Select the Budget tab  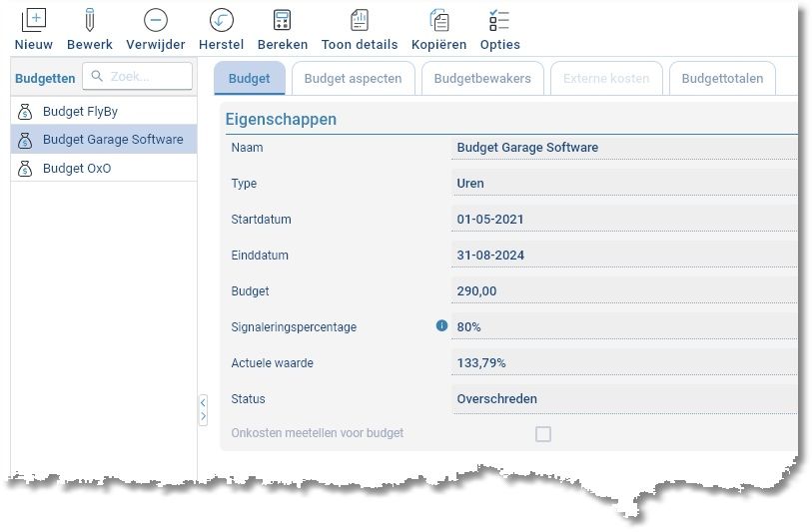point(249,79)
